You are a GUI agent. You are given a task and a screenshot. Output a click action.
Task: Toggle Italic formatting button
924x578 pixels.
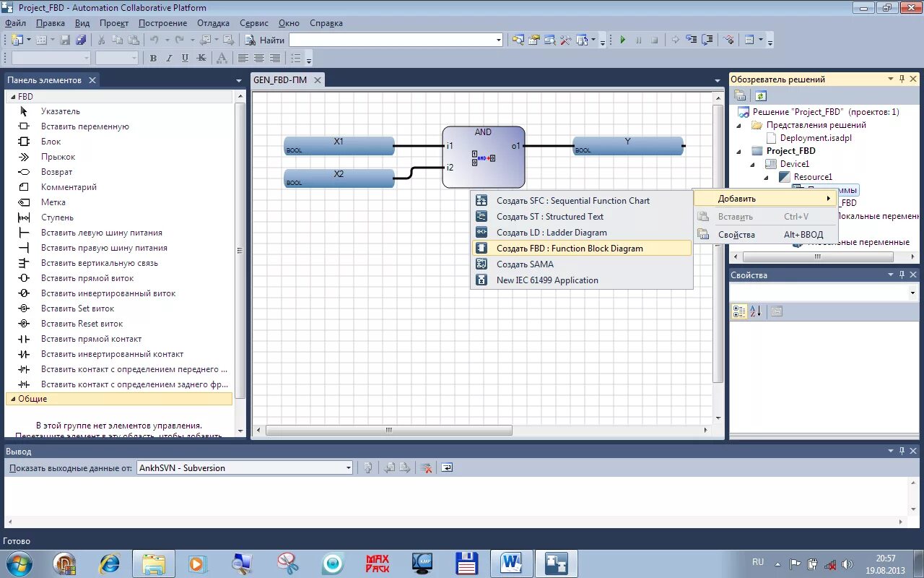pos(169,59)
